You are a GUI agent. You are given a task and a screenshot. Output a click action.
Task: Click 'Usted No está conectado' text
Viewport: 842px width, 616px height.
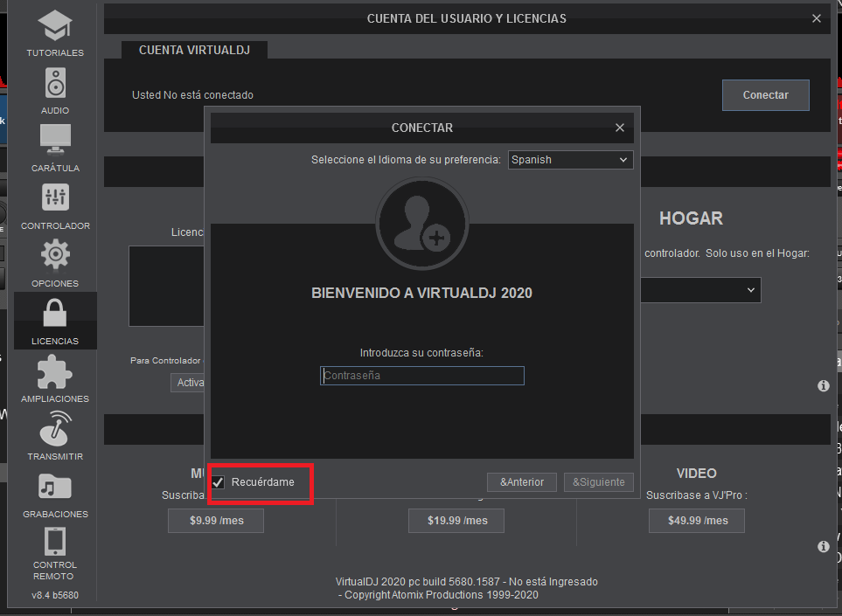point(192,95)
